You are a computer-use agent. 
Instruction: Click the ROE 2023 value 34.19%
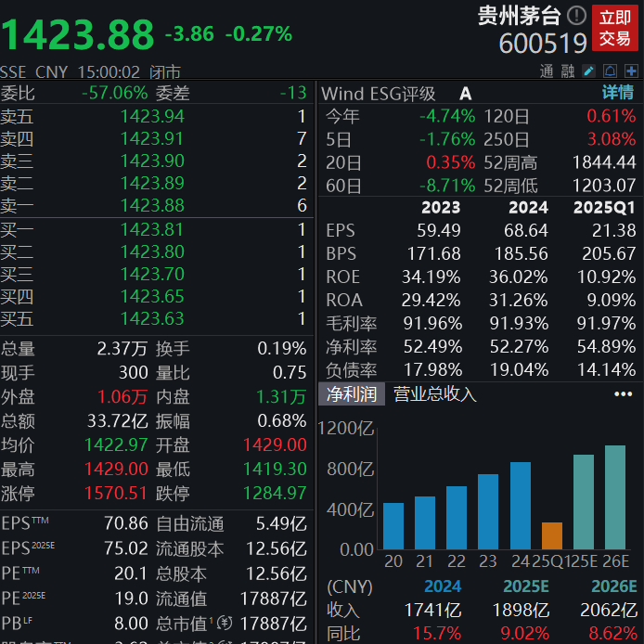coord(431,277)
